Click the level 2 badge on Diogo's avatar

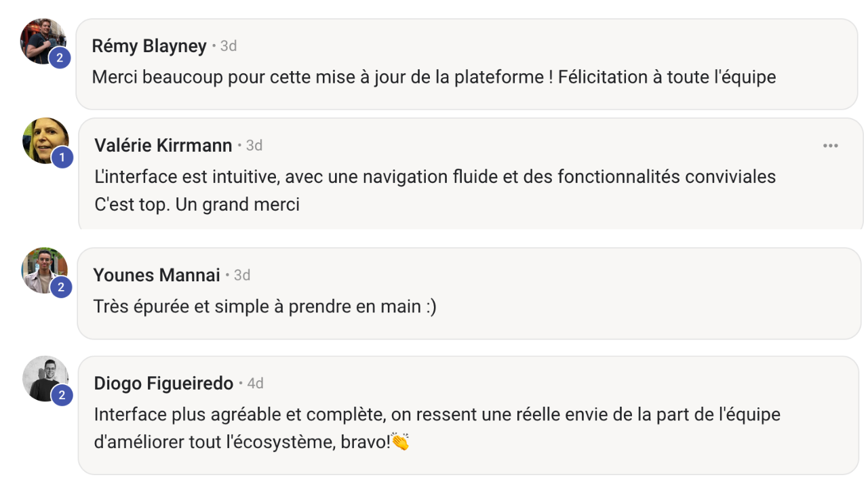tap(61, 396)
